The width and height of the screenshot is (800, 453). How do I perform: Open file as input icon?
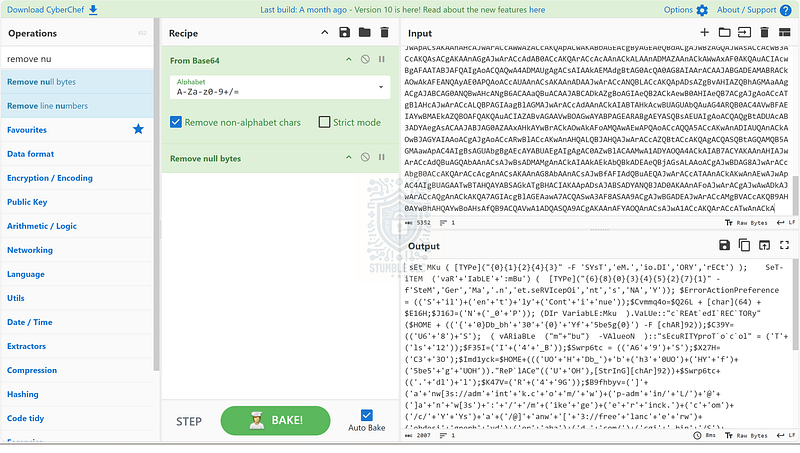click(744, 33)
